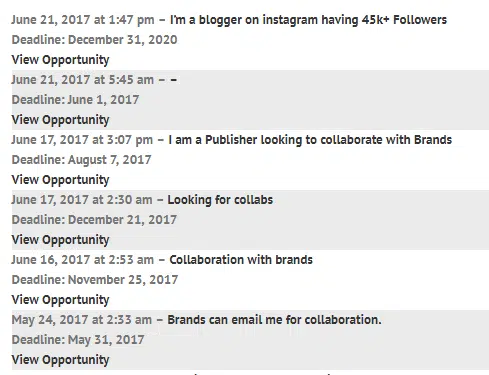Click the Deadline: December 21, 2017 text
This screenshot has height=375, width=489.
point(94,220)
